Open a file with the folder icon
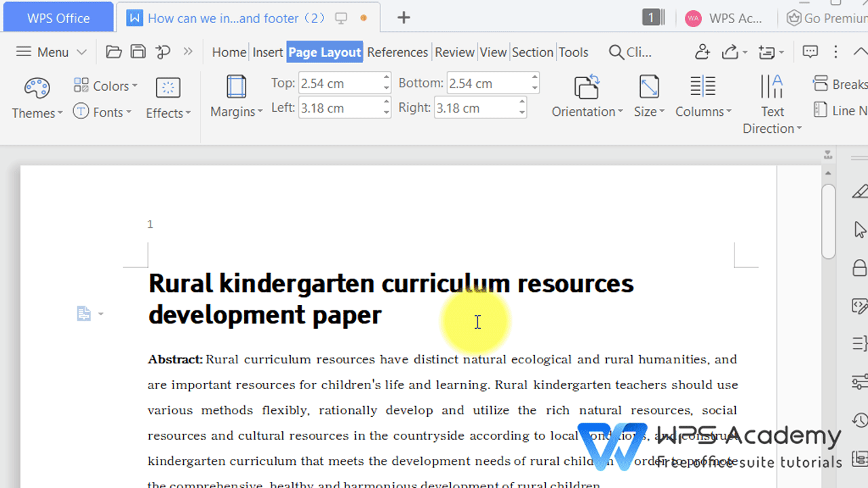 click(x=113, y=51)
